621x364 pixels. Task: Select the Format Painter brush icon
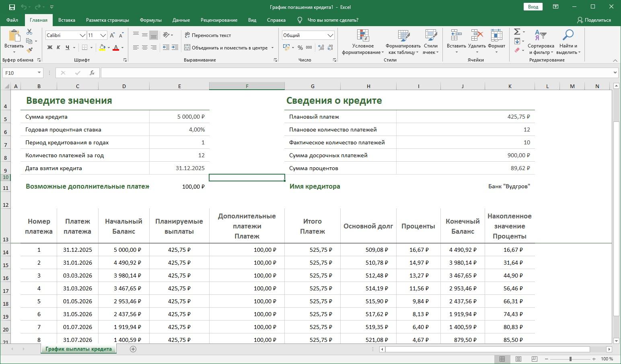29,50
